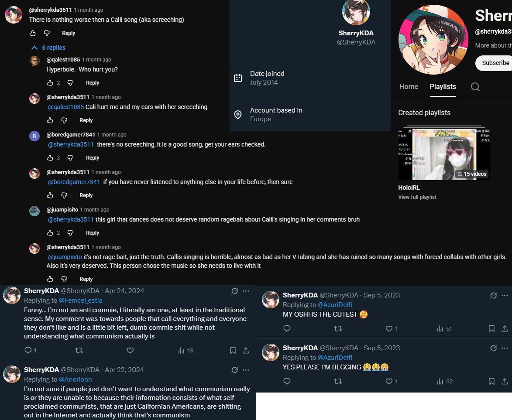Select the Playlists channel tab
The height and width of the screenshot is (420, 512).
(443, 86)
